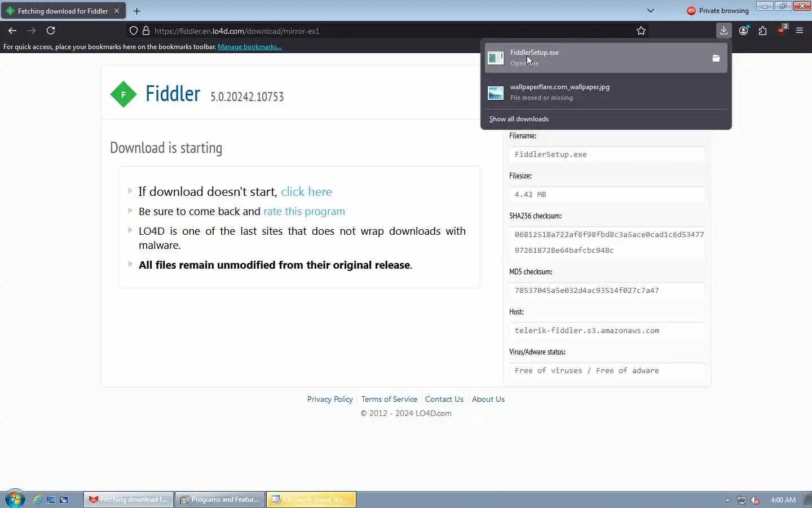
Task: Switch to Microsoft Visual Studio taskbar window
Action: pyautogui.click(x=311, y=500)
